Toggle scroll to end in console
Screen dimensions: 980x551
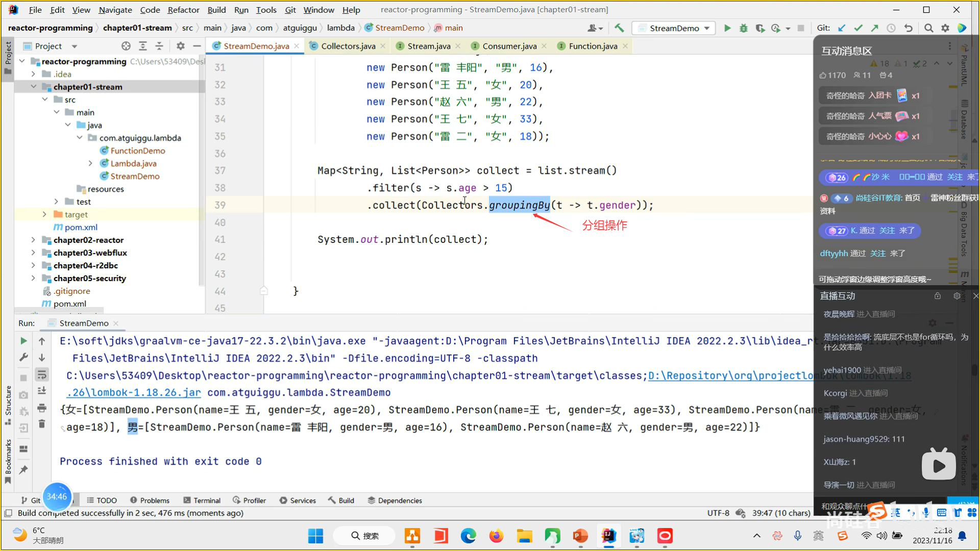coord(42,391)
